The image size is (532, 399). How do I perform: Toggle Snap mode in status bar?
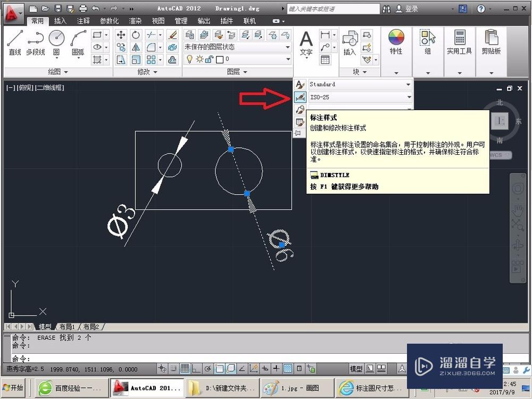(173, 369)
